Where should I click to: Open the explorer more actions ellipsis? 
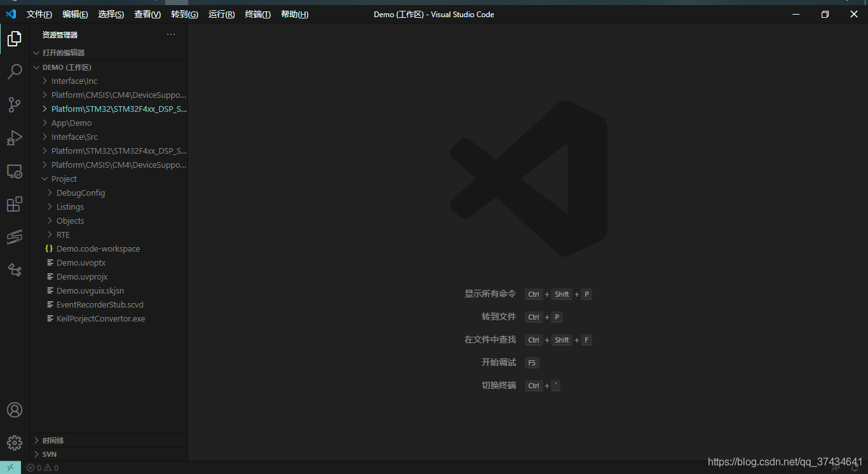(171, 34)
